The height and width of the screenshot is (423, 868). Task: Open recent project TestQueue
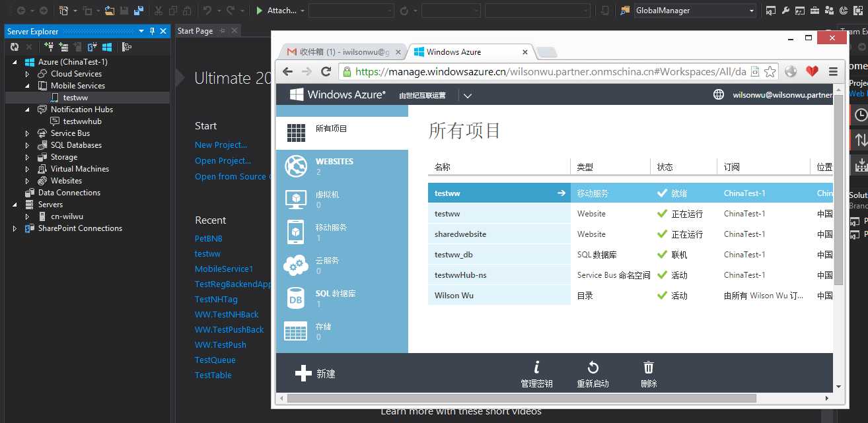click(215, 360)
